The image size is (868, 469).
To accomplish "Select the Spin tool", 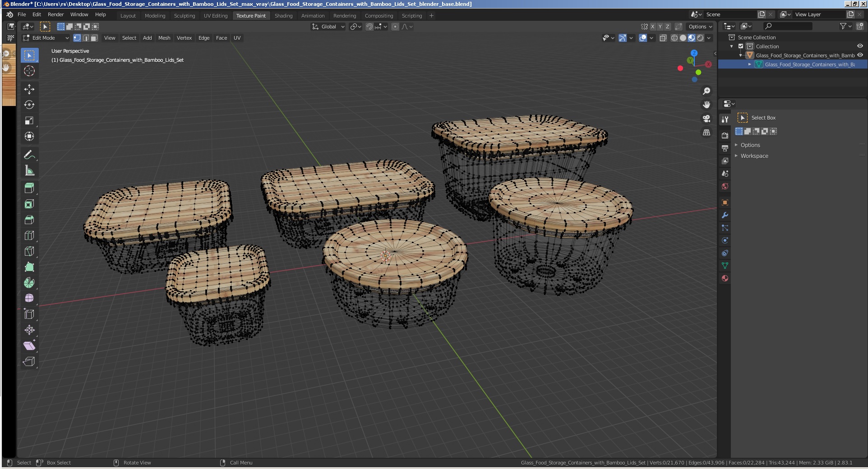I will coord(29,283).
